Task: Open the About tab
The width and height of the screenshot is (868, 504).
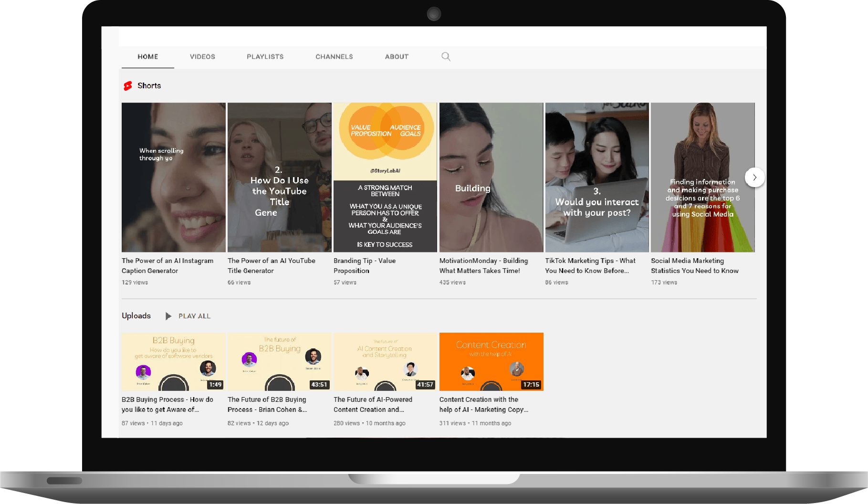Action: [397, 57]
